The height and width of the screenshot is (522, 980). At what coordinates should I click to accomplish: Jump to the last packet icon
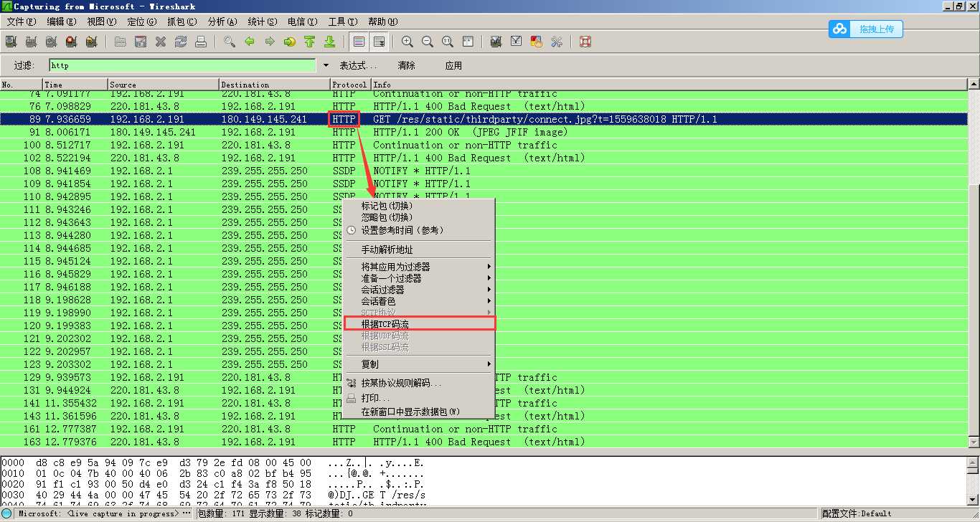(x=330, y=42)
